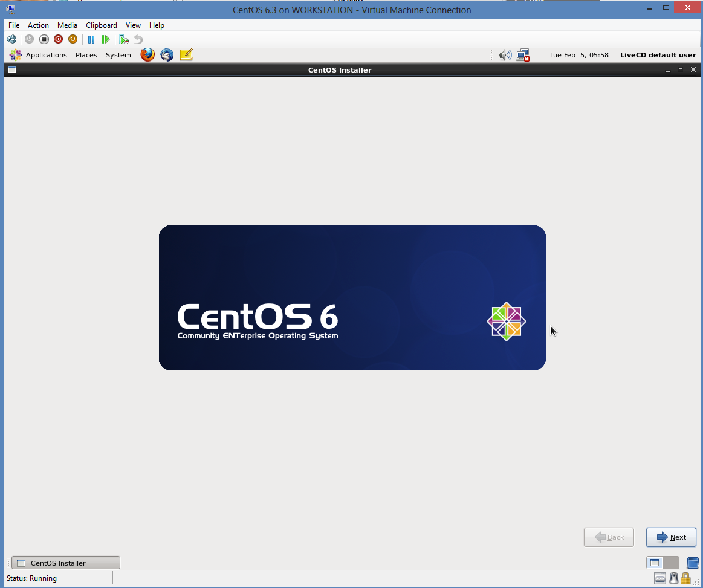703x588 pixels.
Task: Click the bottom panel drag handle
Action: (8, 563)
